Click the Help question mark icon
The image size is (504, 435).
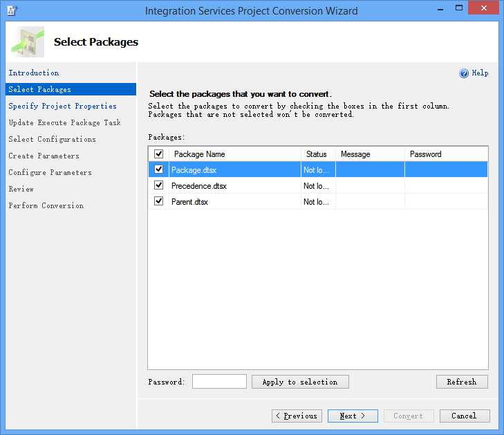[x=464, y=73]
